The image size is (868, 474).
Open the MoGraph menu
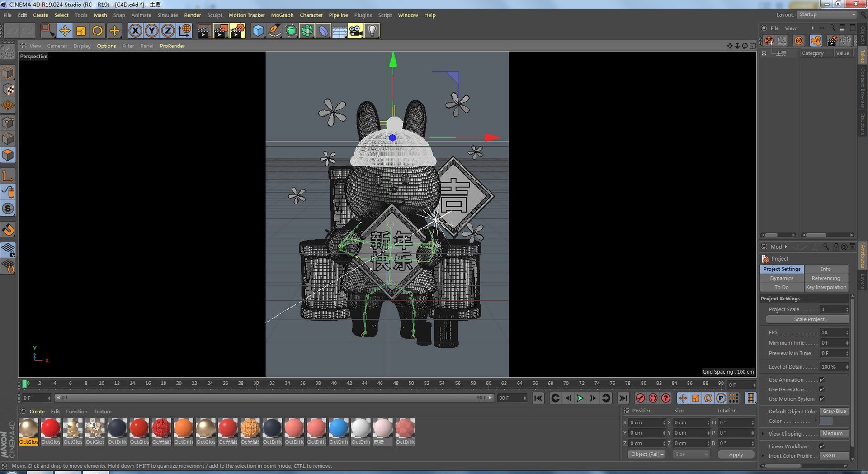click(282, 15)
